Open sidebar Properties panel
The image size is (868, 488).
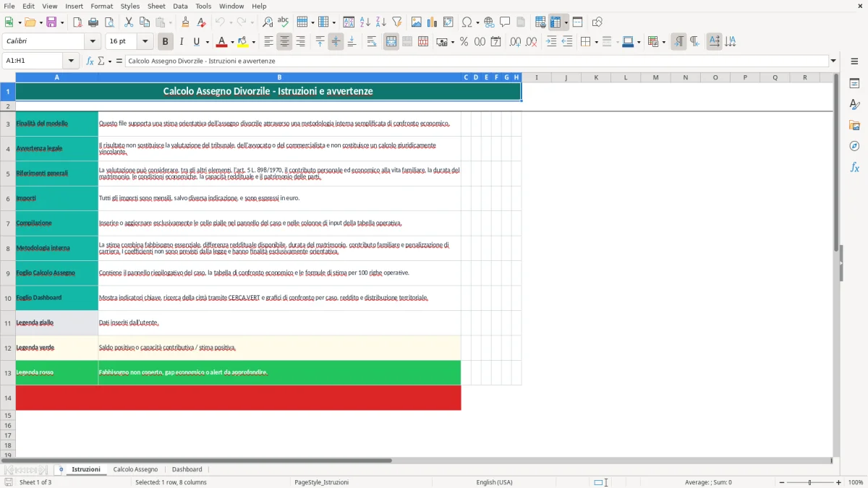tap(854, 83)
